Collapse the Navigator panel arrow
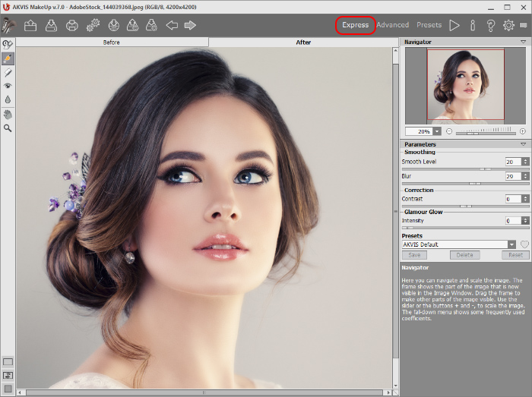The height and width of the screenshot is (397, 532). [523, 42]
